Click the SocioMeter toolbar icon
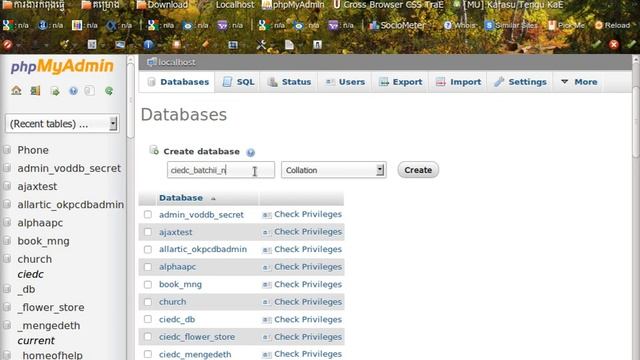640x360 pixels. click(374, 25)
